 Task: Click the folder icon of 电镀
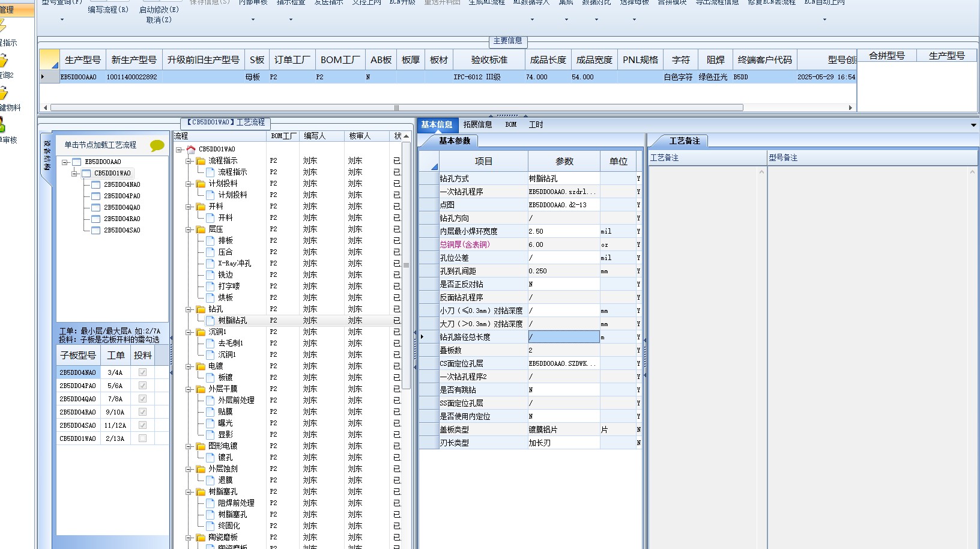click(x=201, y=366)
